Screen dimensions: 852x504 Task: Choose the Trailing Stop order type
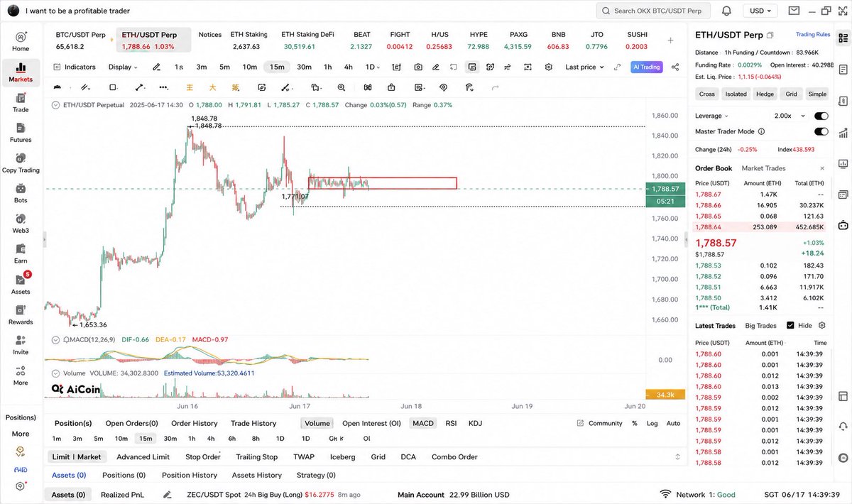pos(256,456)
